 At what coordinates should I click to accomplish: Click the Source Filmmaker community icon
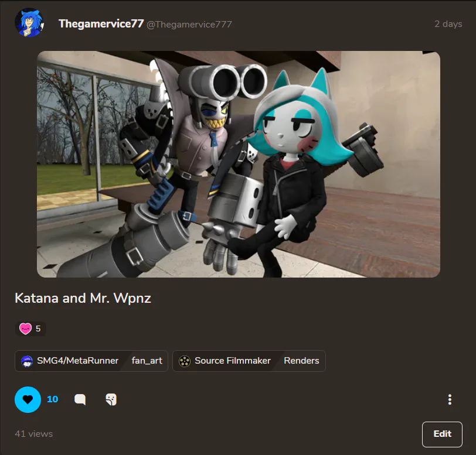(x=184, y=361)
